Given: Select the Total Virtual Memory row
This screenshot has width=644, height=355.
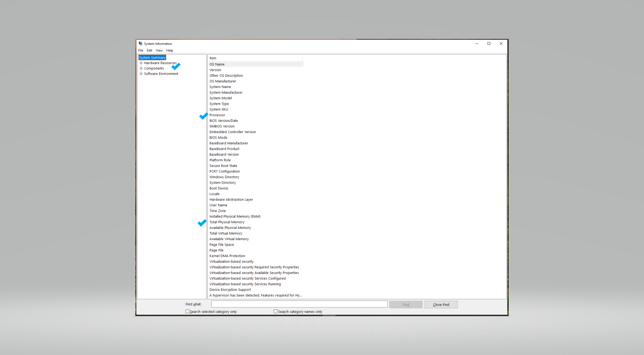Looking at the screenshot, I should pyautogui.click(x=255, y=234).
